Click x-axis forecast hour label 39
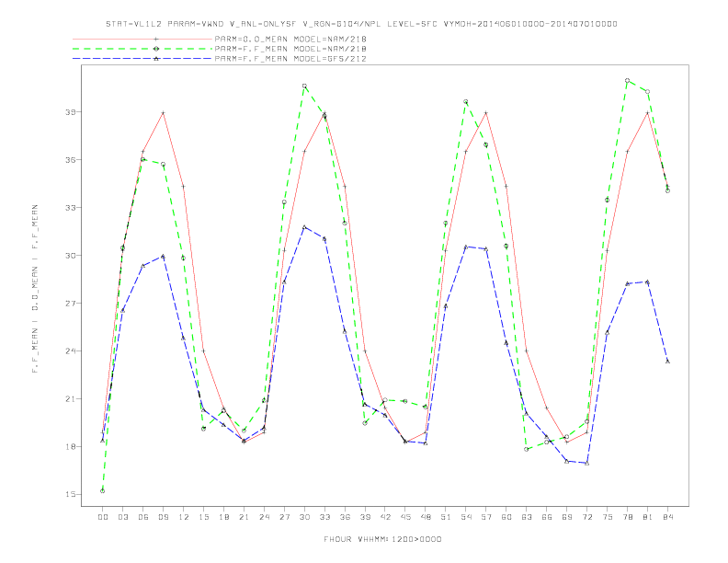Screen dimensions: 728x563 pyautogui.click(x=365, y=517)
